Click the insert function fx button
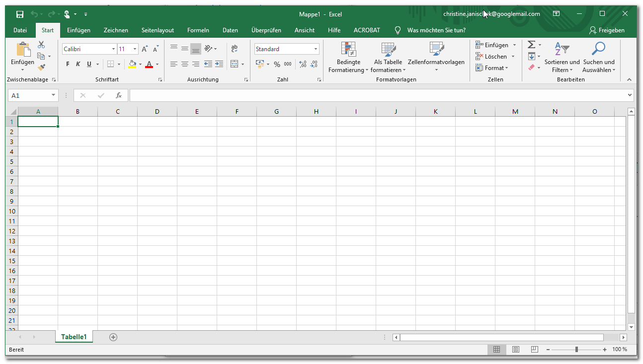 (118, 95)
